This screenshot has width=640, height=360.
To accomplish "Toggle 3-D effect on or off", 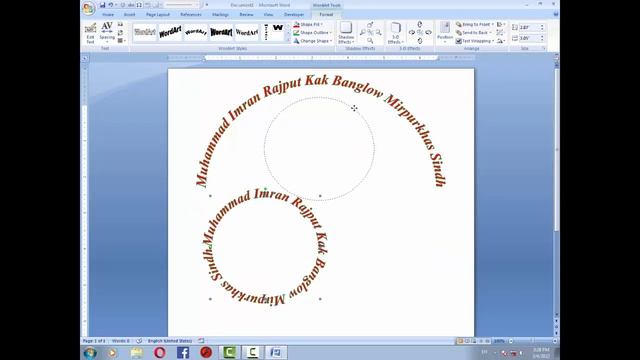I will [420, 32].
